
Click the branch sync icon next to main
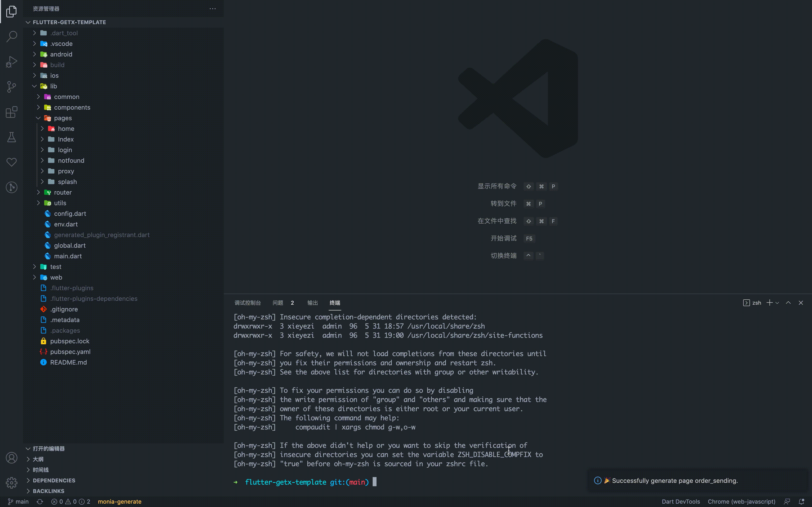pos(40,501)
